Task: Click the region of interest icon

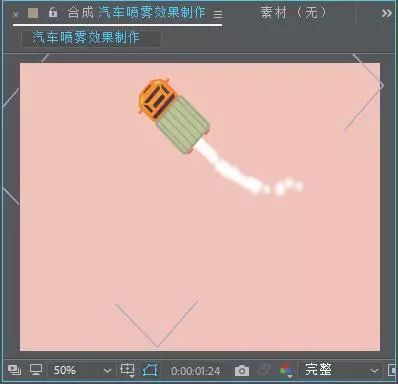Action: (x=393, y=370)
